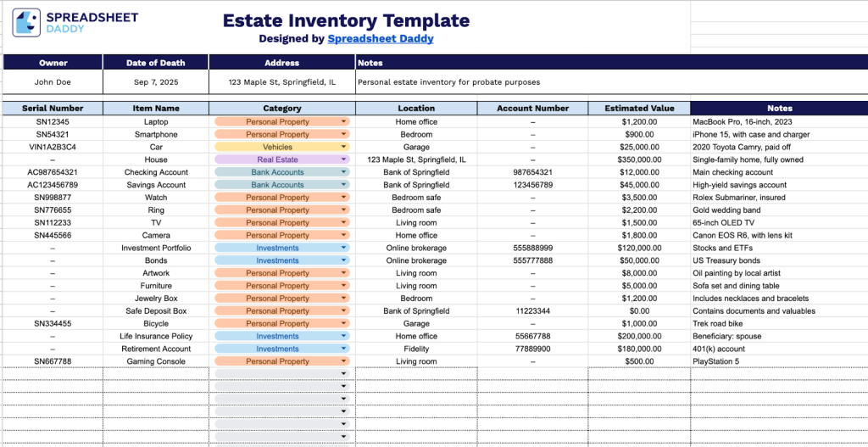Select the $350,000.00 House value cell
This screenshot has height=447, width=868.
[639, 159]
